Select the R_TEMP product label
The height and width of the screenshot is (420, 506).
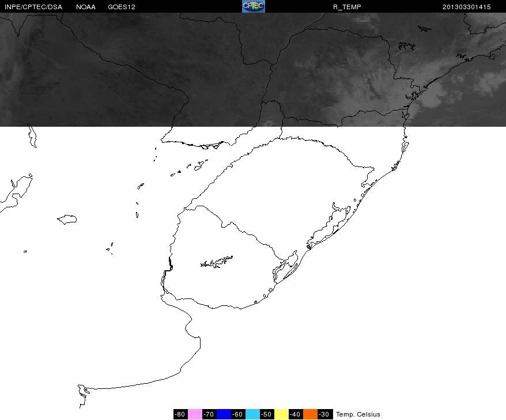tap(348, 7)
